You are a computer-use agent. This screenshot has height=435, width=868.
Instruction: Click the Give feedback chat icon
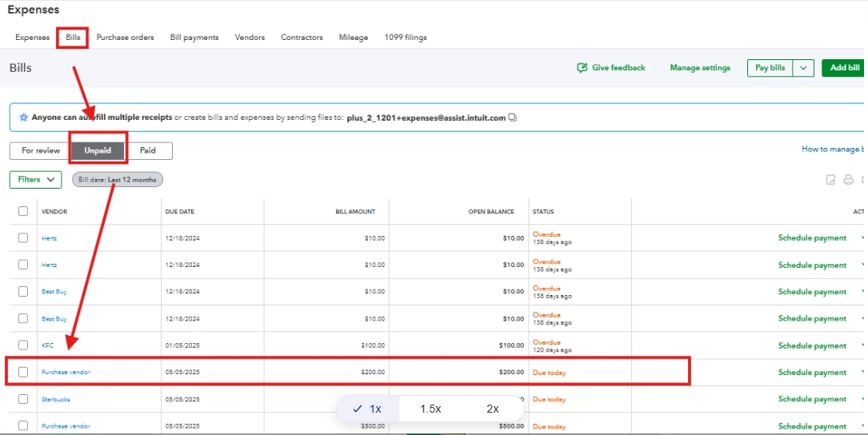tap(582, 67)
